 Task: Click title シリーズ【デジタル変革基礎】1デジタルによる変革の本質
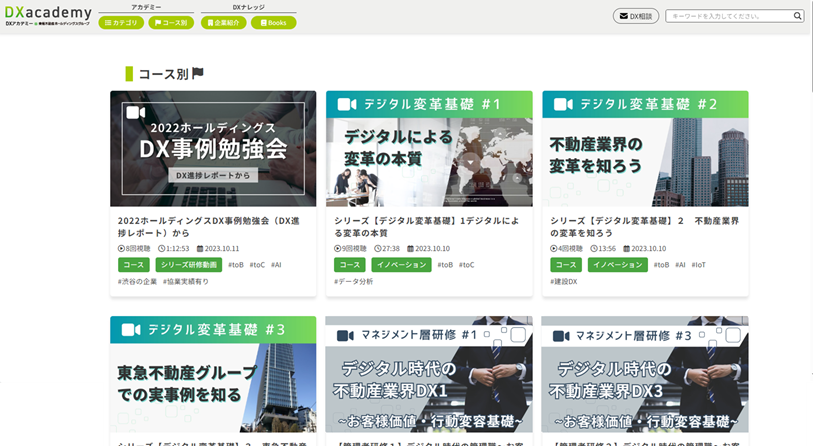coord(427,227)
